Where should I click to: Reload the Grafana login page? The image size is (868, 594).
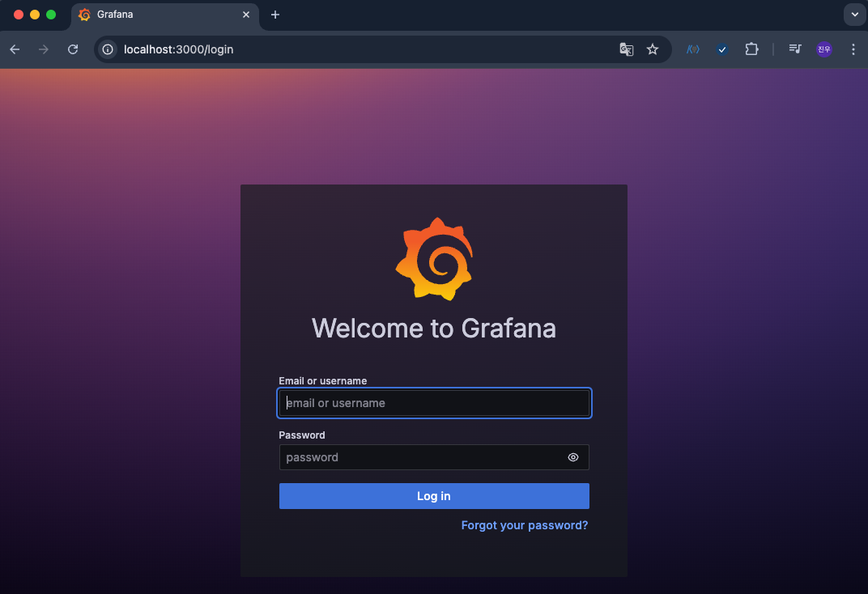coord(73,49)
